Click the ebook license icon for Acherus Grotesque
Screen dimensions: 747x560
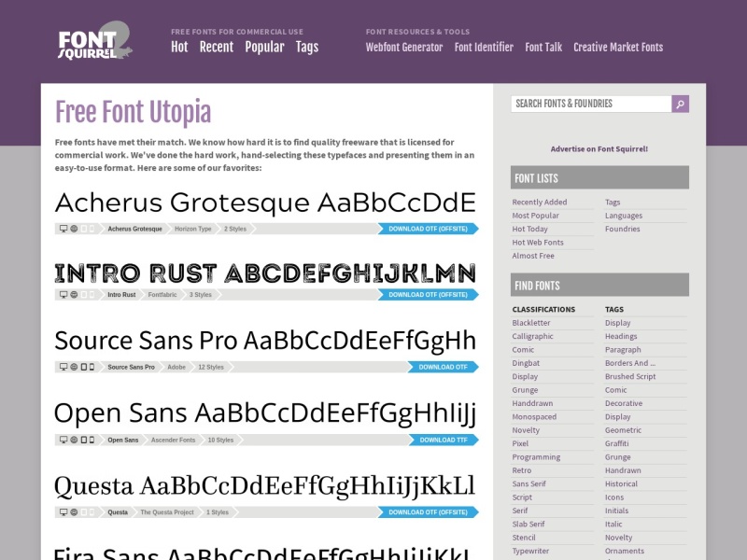(x=84, y=228)
